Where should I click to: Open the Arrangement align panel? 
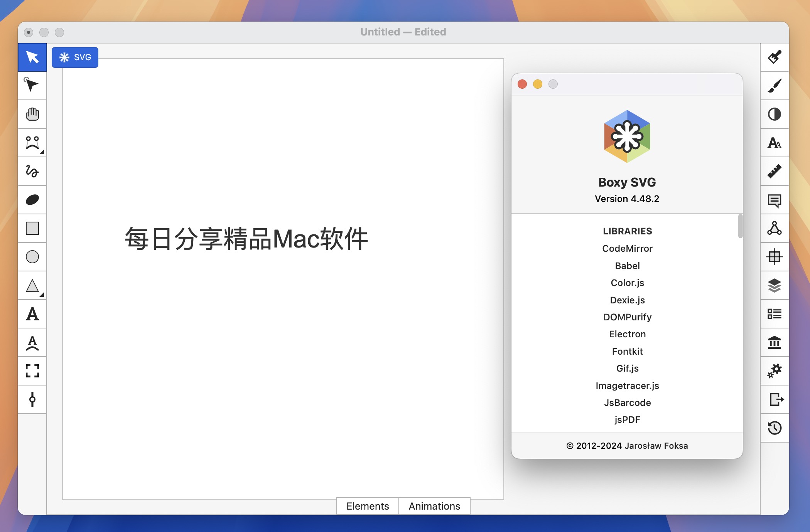[775, 257]
